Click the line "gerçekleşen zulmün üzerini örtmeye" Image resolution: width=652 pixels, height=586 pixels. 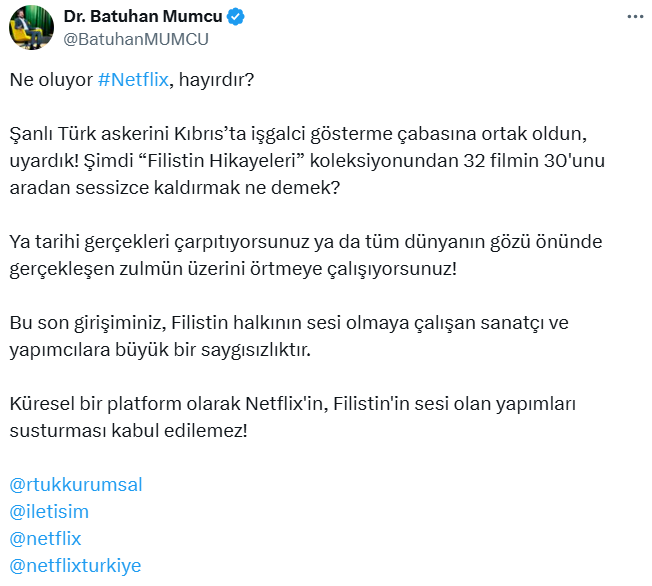(x=168, y=269)
